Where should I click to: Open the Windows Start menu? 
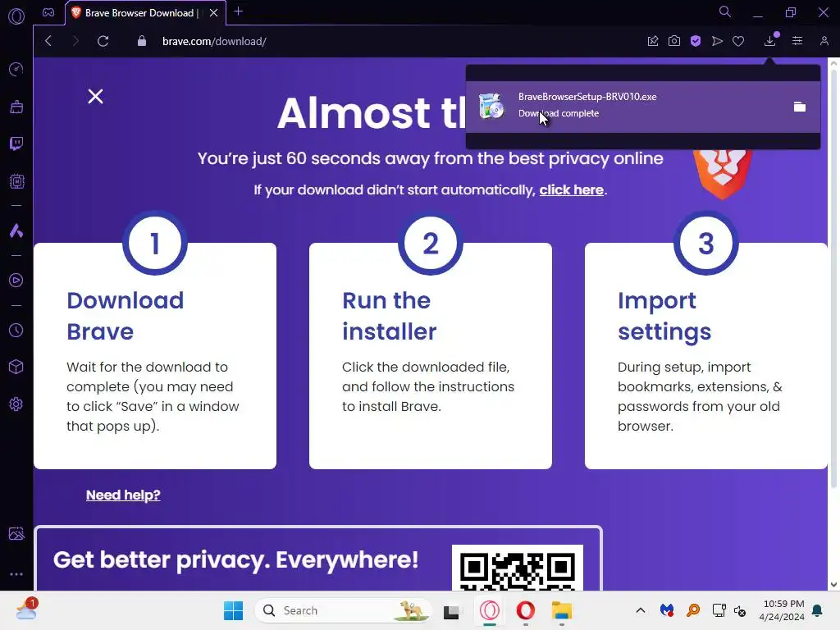point(233,610)
